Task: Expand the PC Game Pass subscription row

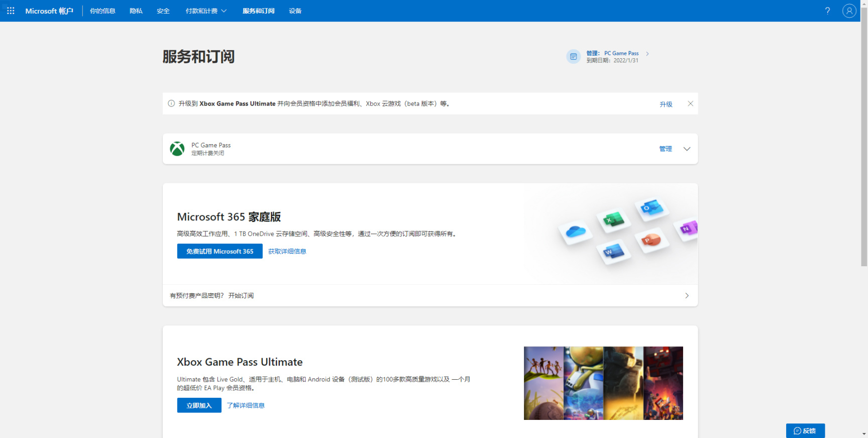Action: pos(687,149)
